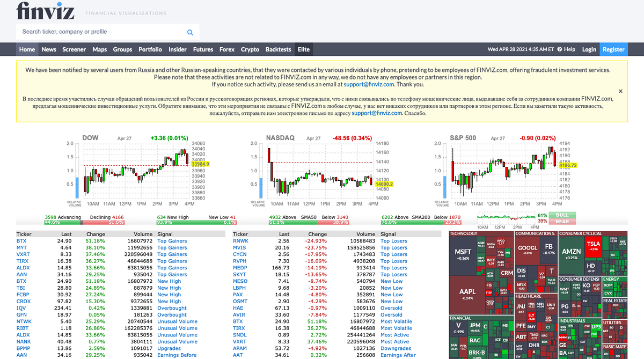
Task: Click the SNDL ticker link
Action: click(240, 335)
